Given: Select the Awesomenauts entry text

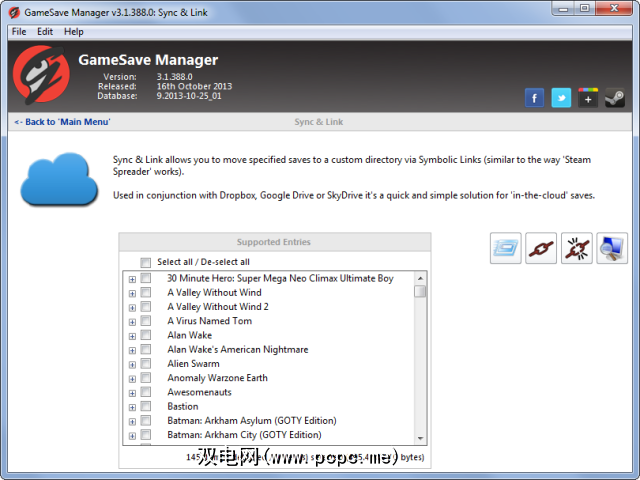Looking at the screenshot, I should (200, 392).
